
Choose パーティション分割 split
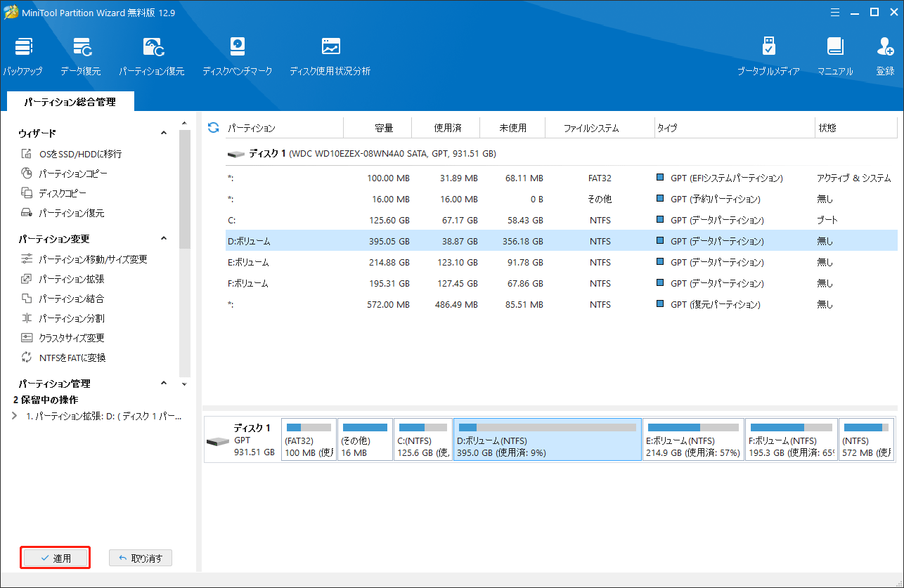(63, 318)
